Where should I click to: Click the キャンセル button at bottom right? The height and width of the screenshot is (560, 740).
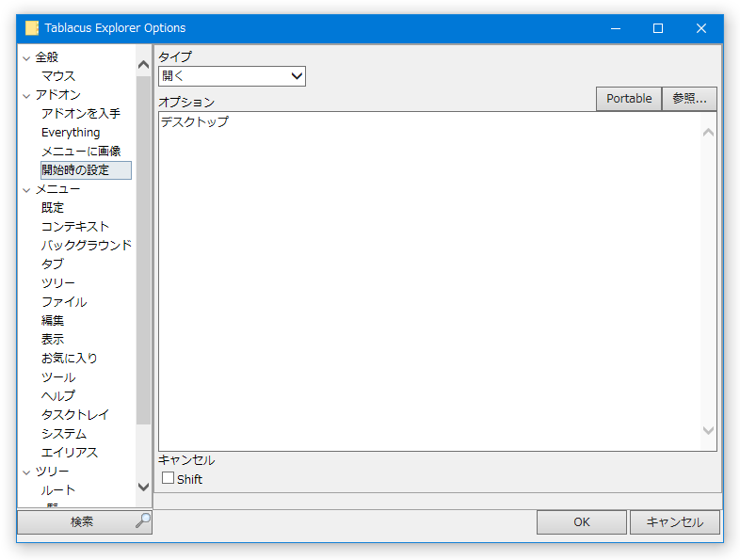point(674,521)
